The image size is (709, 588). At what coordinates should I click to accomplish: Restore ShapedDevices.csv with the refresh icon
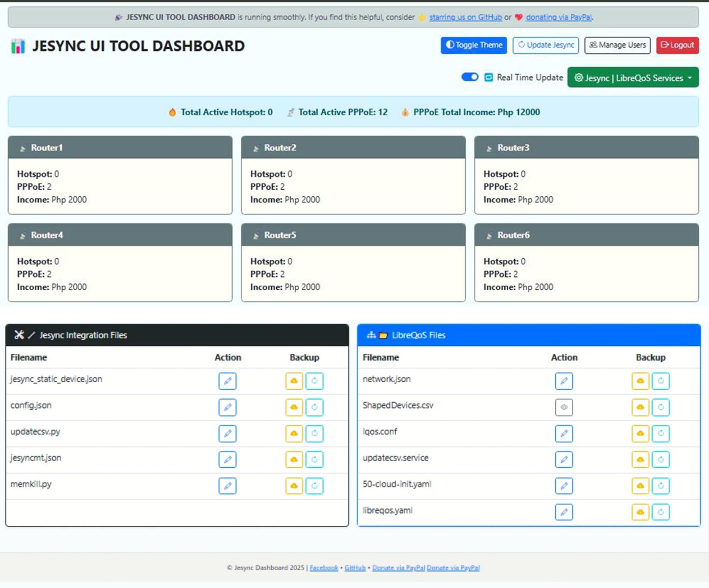(x=661, y=407)
